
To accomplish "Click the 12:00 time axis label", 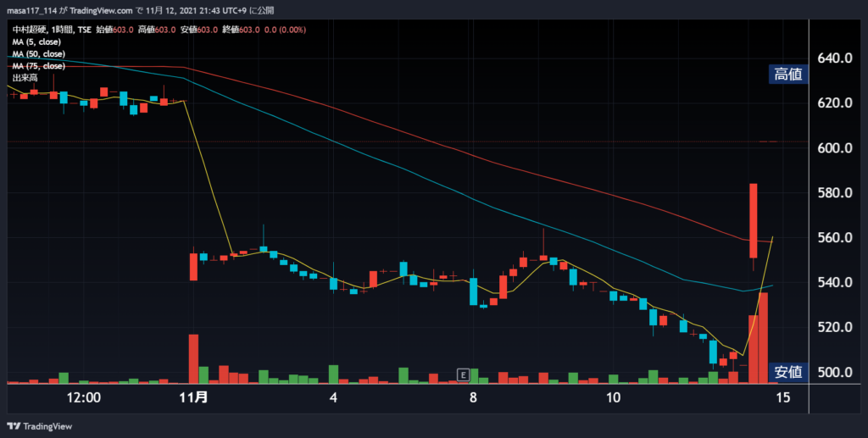I will click(x=84, y=397).
